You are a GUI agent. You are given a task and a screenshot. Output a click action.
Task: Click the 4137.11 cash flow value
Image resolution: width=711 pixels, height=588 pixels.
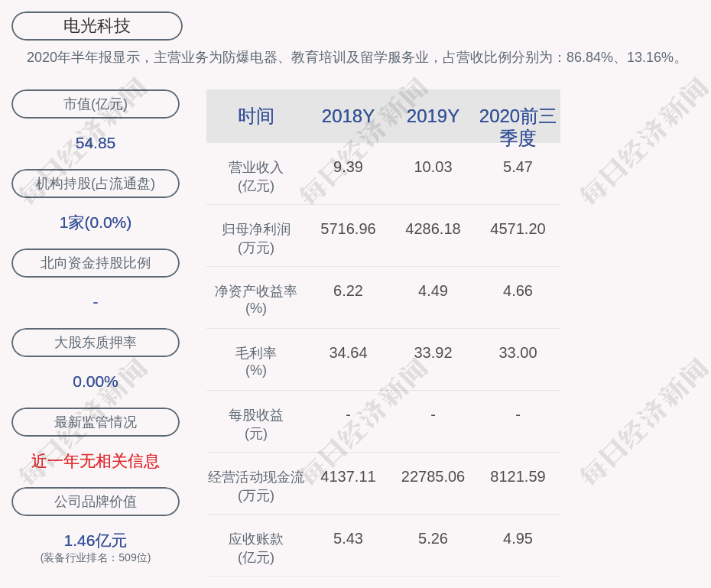[x=349, y=476]
